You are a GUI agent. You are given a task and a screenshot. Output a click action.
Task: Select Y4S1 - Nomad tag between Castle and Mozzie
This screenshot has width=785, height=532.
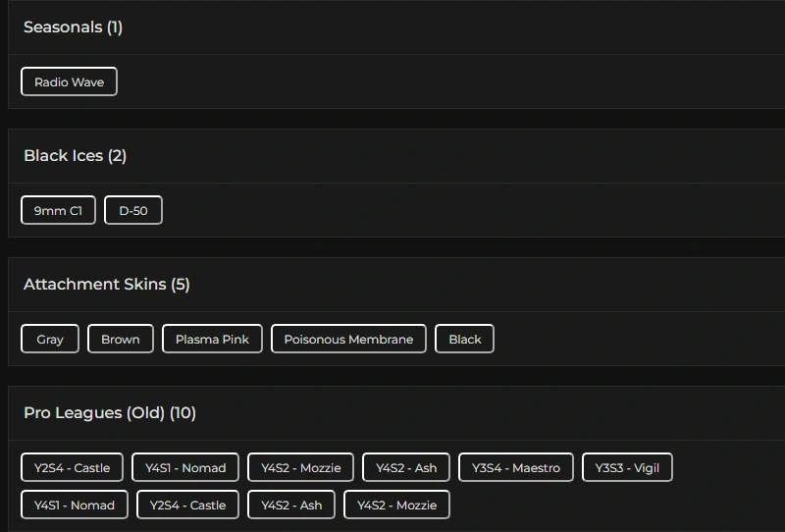point(185,468)
